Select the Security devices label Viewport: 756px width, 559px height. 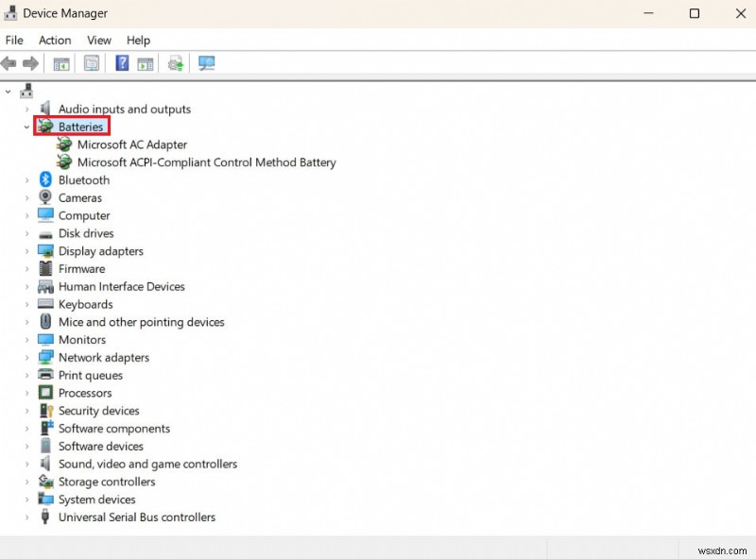99,411
